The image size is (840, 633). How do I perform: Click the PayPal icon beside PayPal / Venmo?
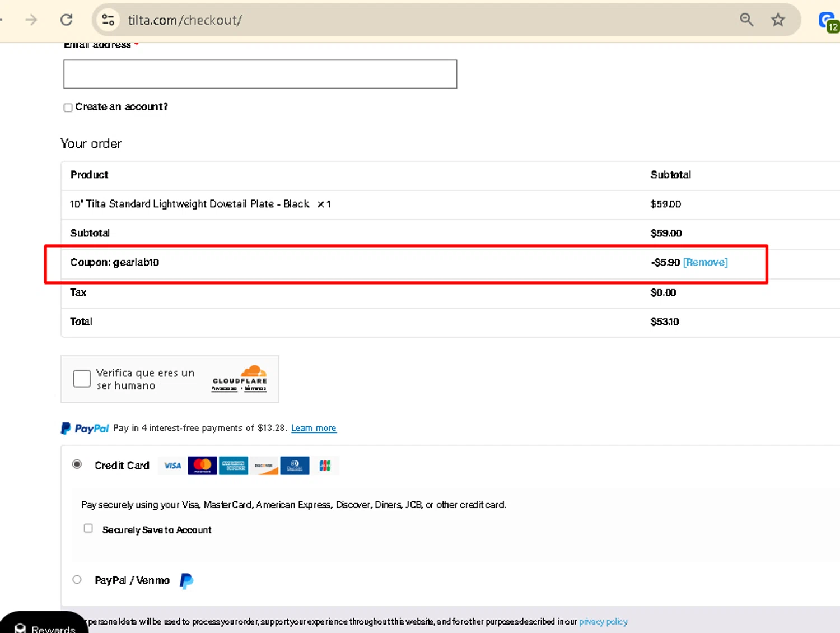point(186,581)
